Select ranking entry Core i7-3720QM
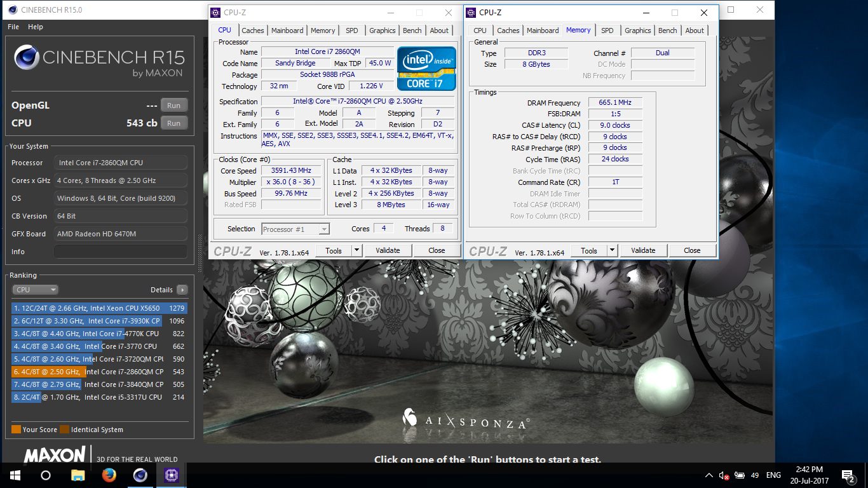The height and width of the screenshot is (488, 868). pos(100,359)
